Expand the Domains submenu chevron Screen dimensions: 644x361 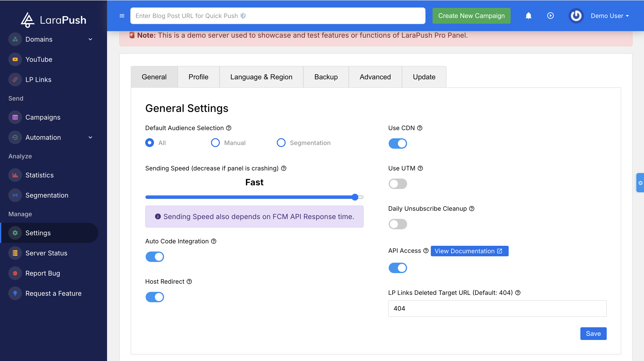click(x=91, y=39)
